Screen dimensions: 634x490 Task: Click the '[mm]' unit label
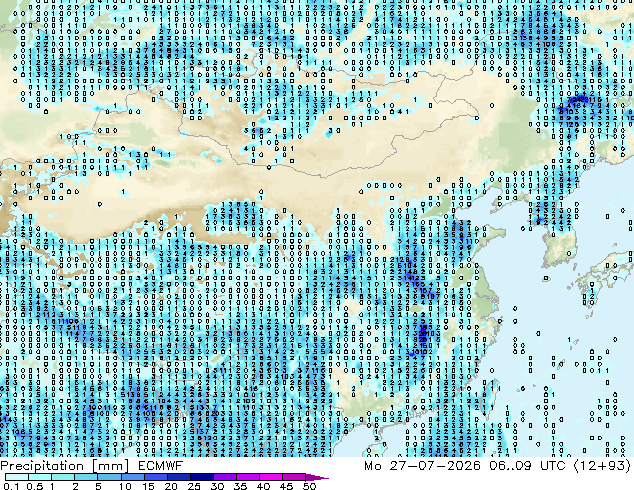pos(111,466)
